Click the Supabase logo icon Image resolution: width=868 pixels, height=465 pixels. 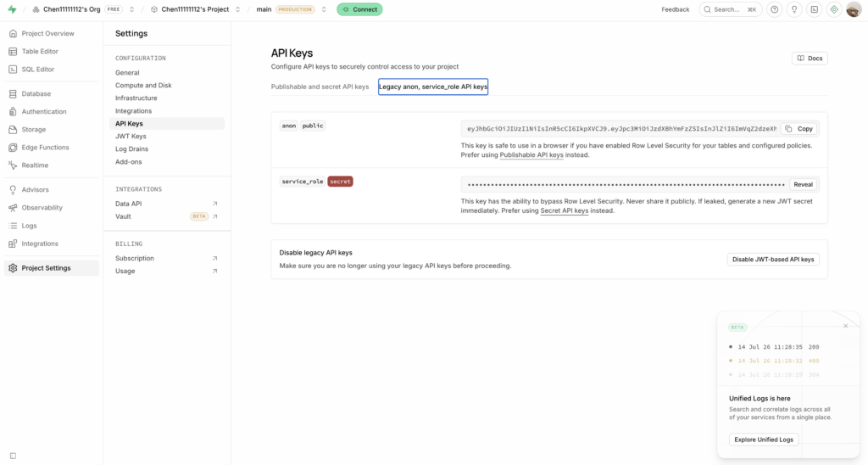[x=12, y=9]
